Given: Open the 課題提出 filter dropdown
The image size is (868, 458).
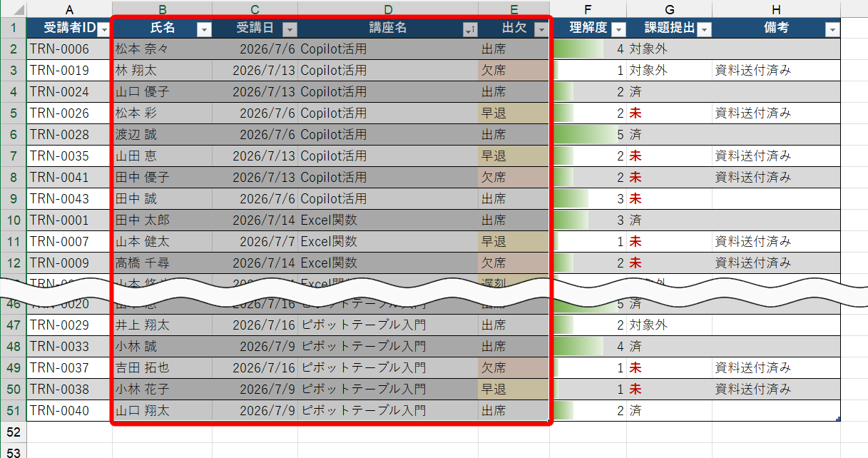Looking at the screenshot, I should coord(704,29).
